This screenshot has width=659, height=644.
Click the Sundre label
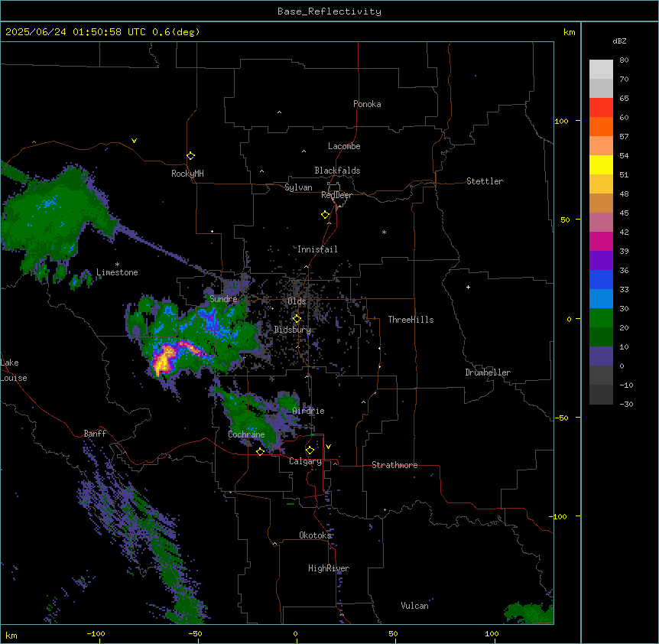click(x=223, y=299)
